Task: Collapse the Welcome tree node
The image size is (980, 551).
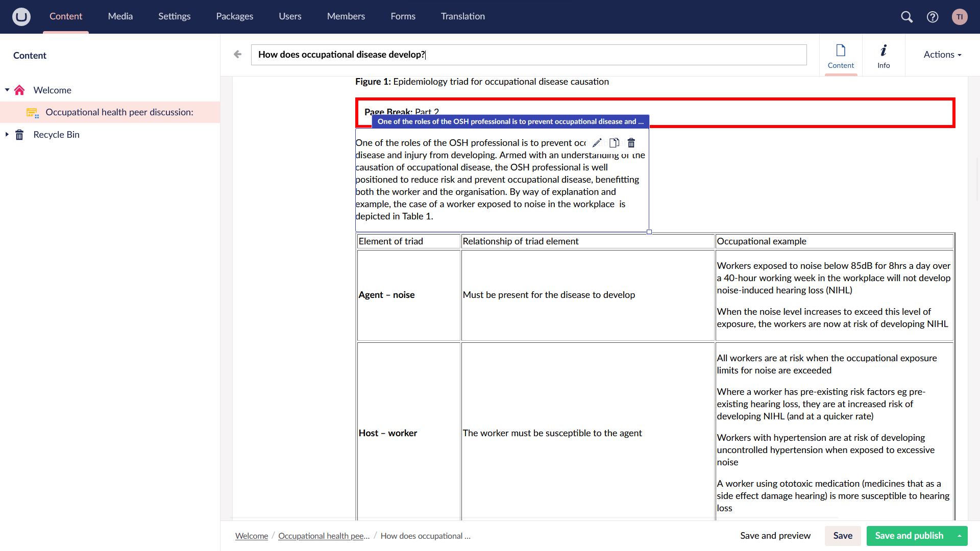Action: (x=7, y=90)
